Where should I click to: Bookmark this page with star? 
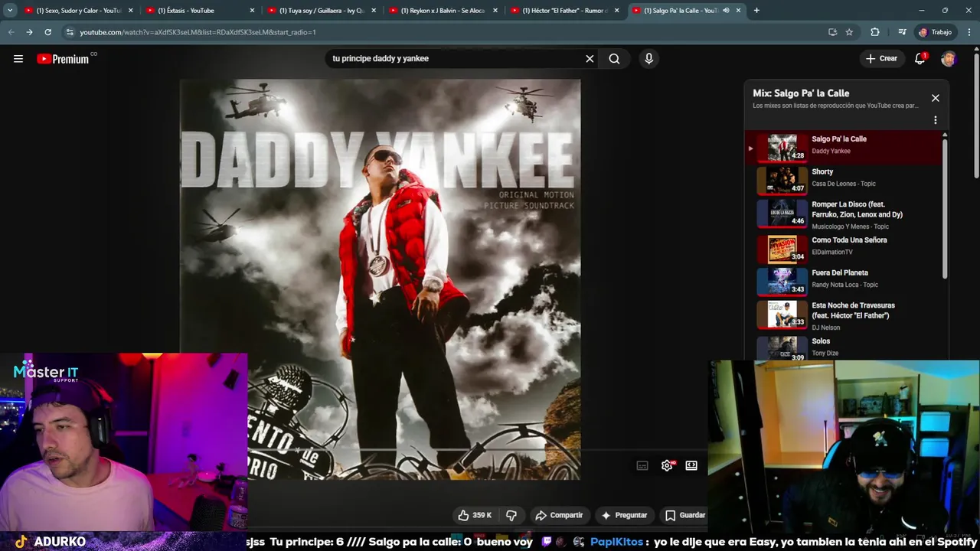[849, 32]
